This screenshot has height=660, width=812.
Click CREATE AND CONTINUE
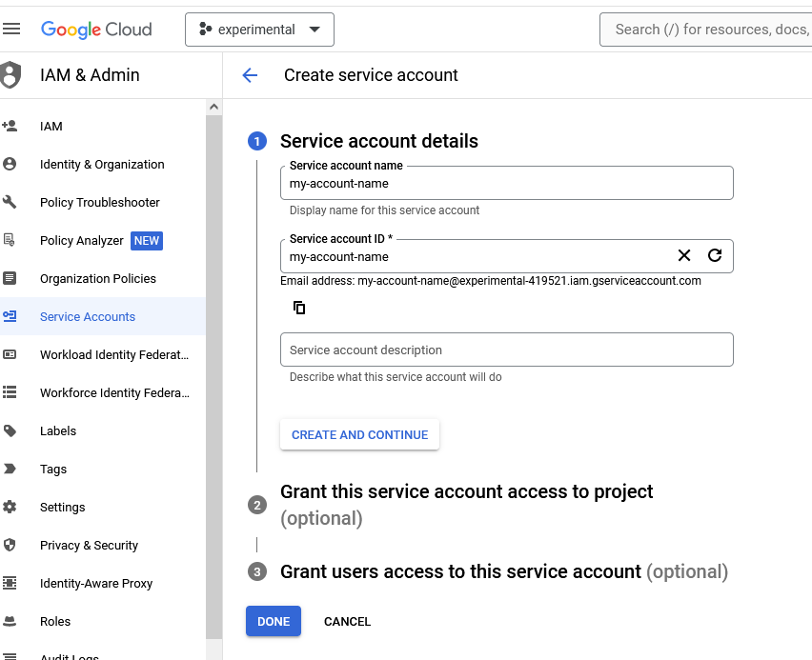[359, 434]
